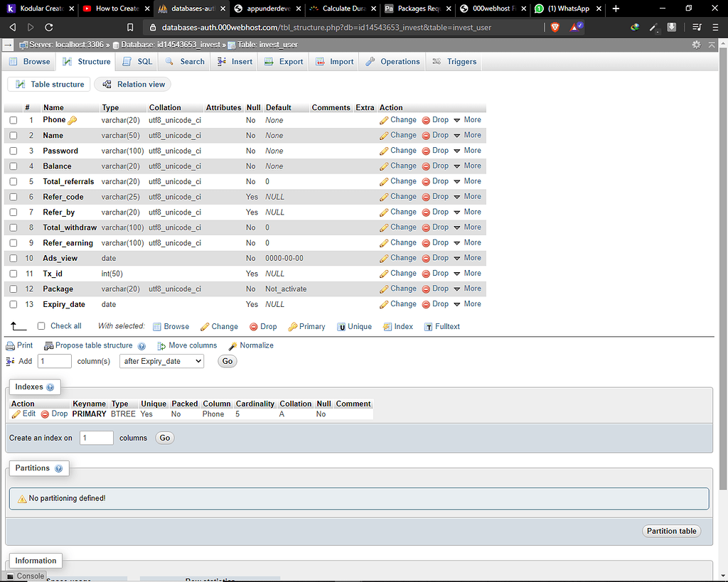Screen dimensions: 728x582
Task: Edit the Password column via Change pencil
Action: pyautogui.click(x=397, y=150)
